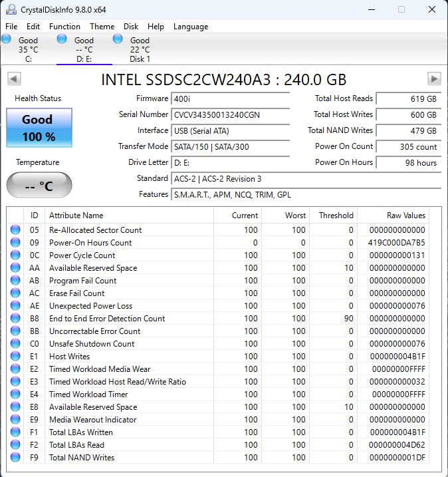Click the temperature -- °C indicator

(39, 185)
